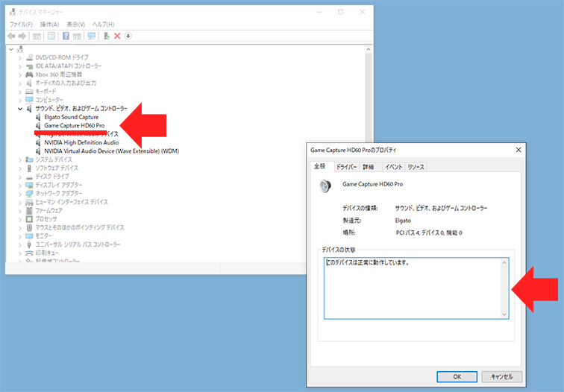Viewport: 564px width, 392px height.
Task: Select the computer root node icon in tree
Action: point(20,49)
